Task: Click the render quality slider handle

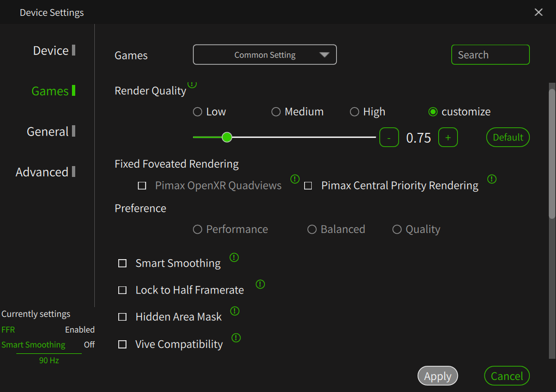Action: (x=227, y=137)
